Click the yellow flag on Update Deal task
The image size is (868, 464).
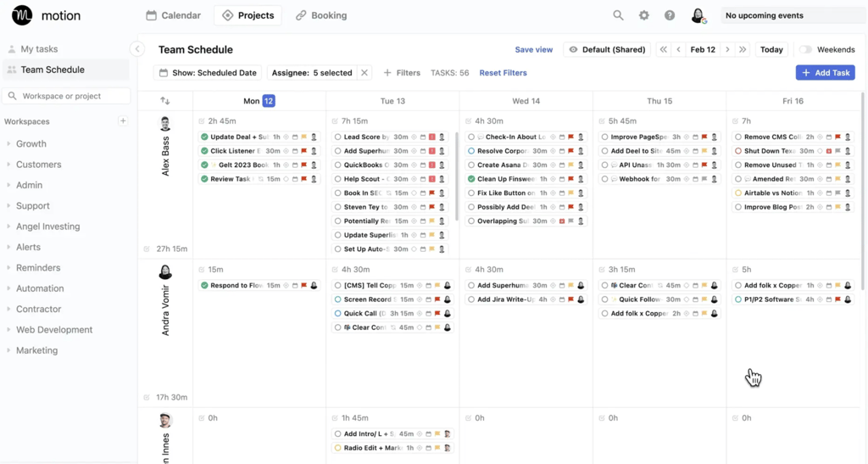[304, 137]
